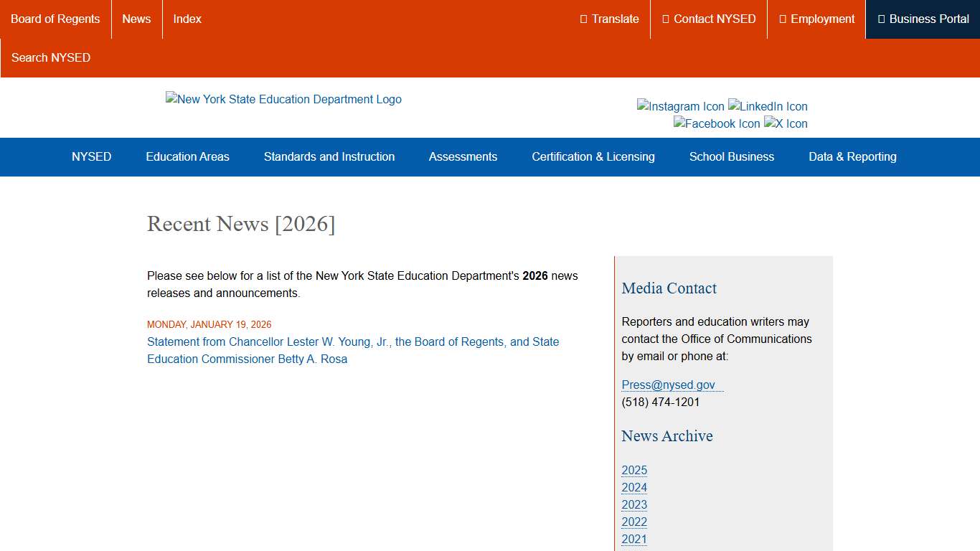This screenshot has width=980, height=551.
Task: Expand the Certification & Licensing menu
Action: tap(593, 156)
